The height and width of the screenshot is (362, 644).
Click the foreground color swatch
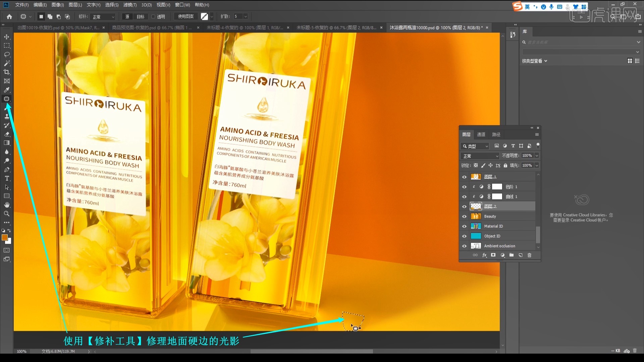5,237
